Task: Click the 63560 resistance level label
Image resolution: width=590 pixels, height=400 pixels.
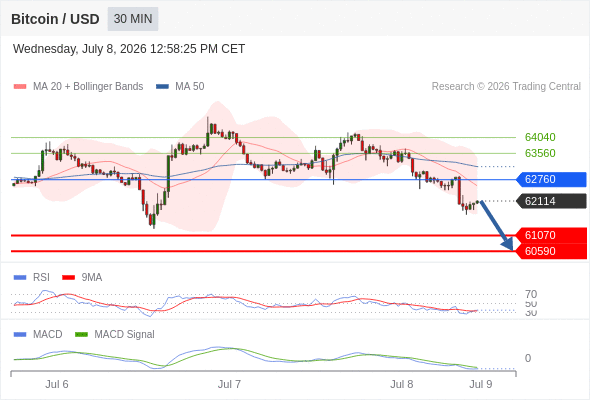Action: click(540, 153)
